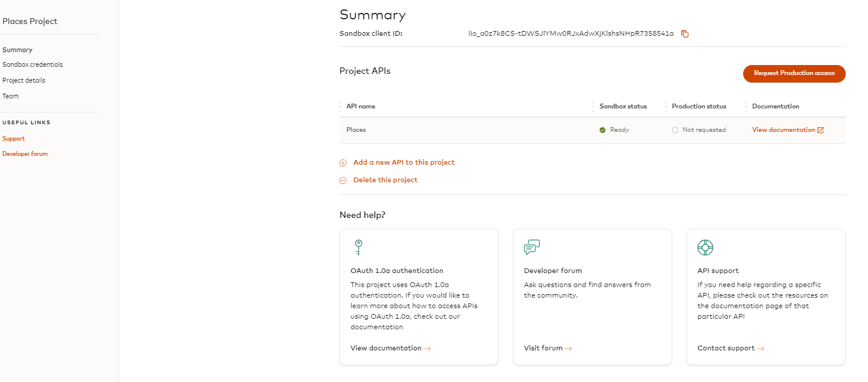Go to Project details in the sidebar

click(24, 81)
